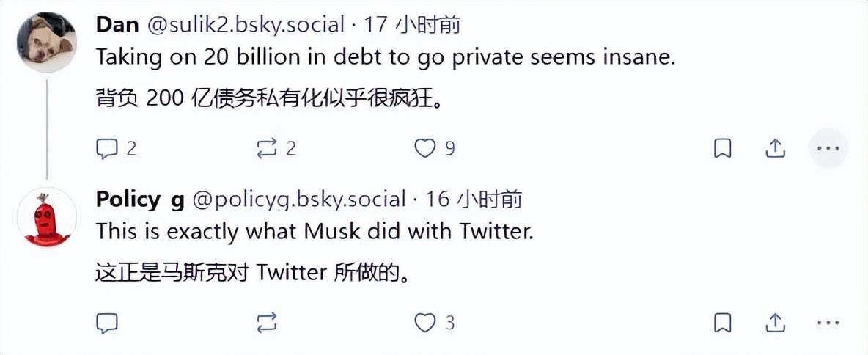Visit Dan's display name profile link
Image resolution: width=868 pixels, height=355 pixels.
(x=117, y=24)
